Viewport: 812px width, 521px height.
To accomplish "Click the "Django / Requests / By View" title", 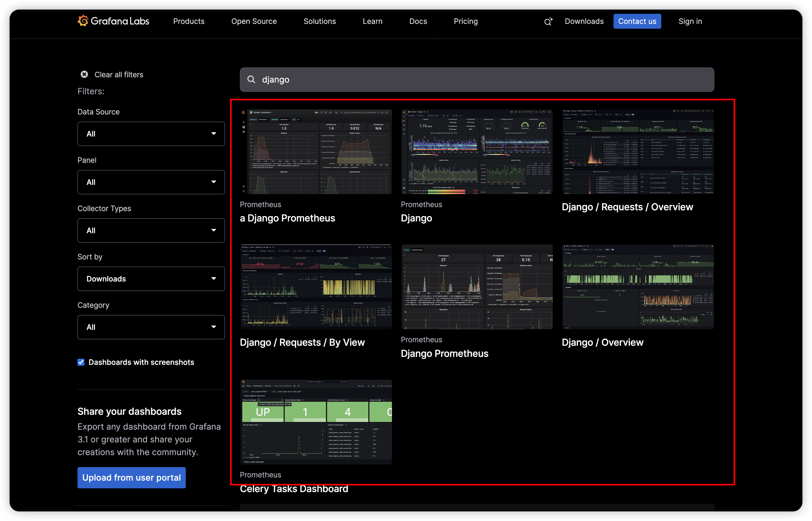I will click(x=302, y=342).
